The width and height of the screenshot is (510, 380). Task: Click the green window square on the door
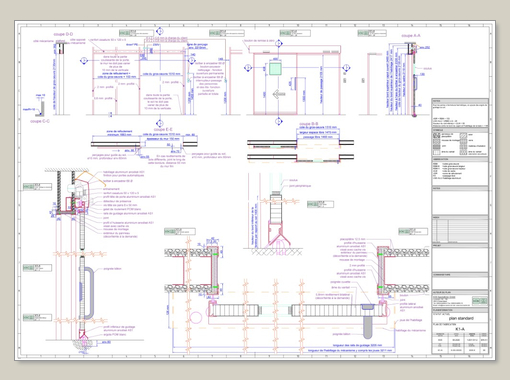(x=275, y=69)
